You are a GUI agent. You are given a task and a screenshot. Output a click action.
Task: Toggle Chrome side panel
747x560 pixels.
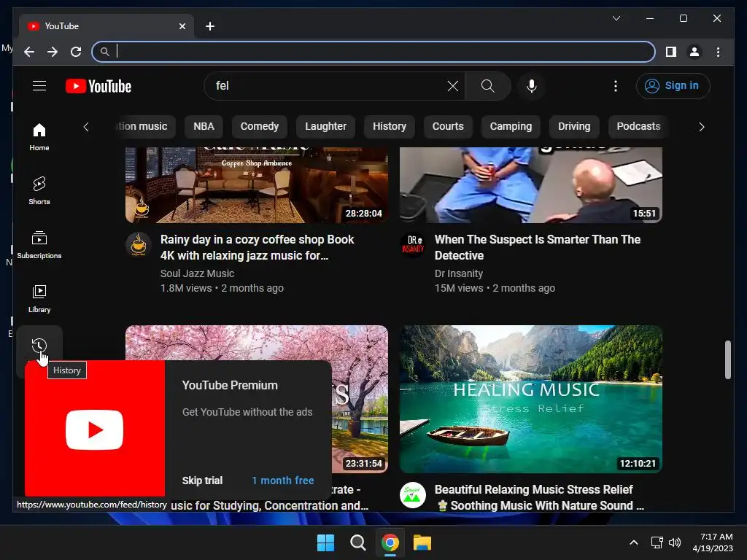[671, 52]
